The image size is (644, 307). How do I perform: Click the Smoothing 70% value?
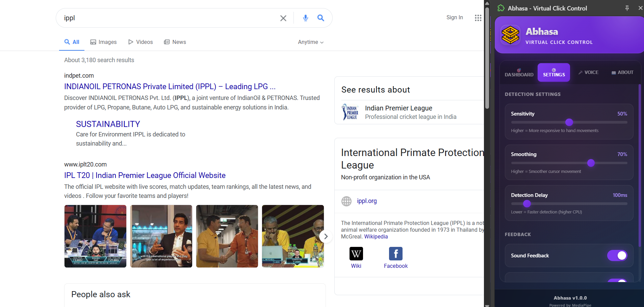tap(622, 154)
